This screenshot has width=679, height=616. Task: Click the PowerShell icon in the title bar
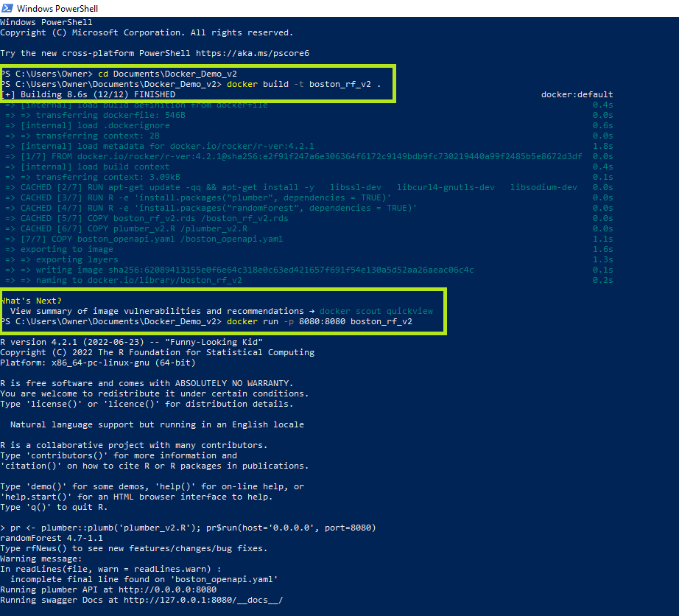(x=9, y=8)
